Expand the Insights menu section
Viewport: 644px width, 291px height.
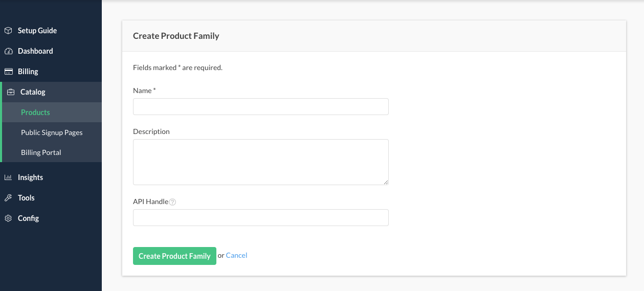(x=30, y=177)
